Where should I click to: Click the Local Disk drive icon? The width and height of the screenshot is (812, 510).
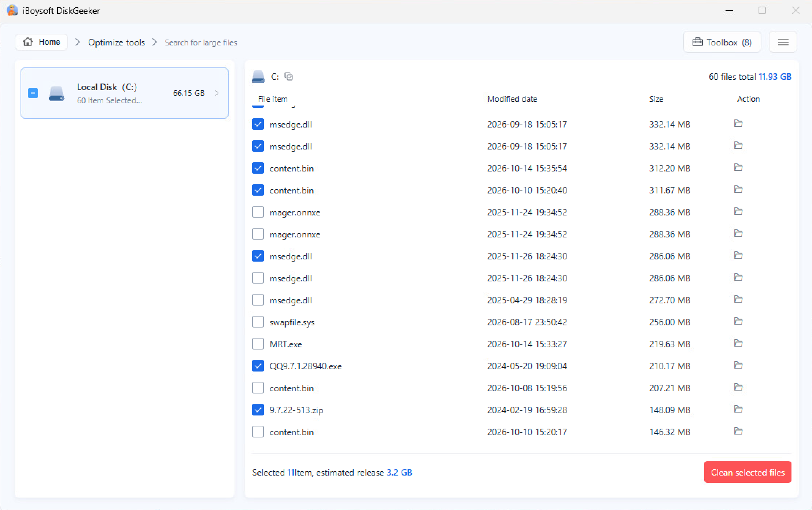(x=56, y=93)
